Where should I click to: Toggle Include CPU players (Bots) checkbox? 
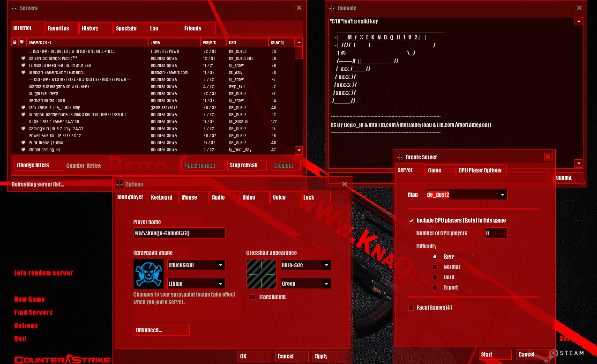tap(411, 221)
